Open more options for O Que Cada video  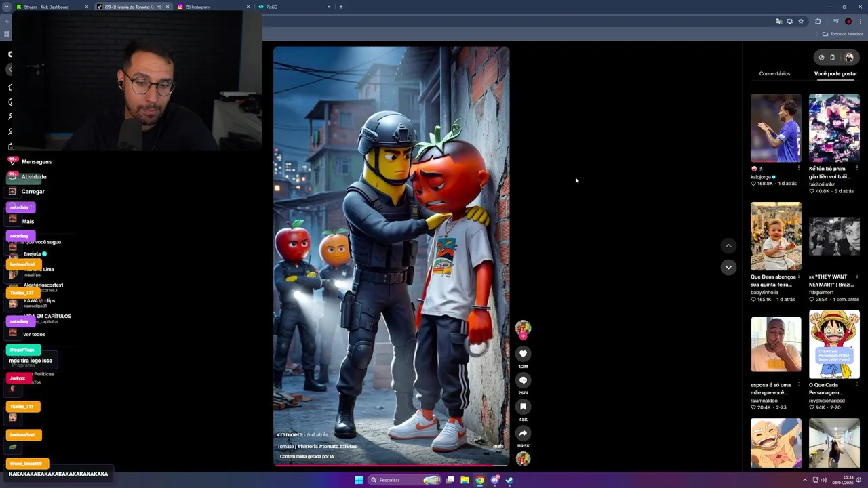[x=856, y=385]
